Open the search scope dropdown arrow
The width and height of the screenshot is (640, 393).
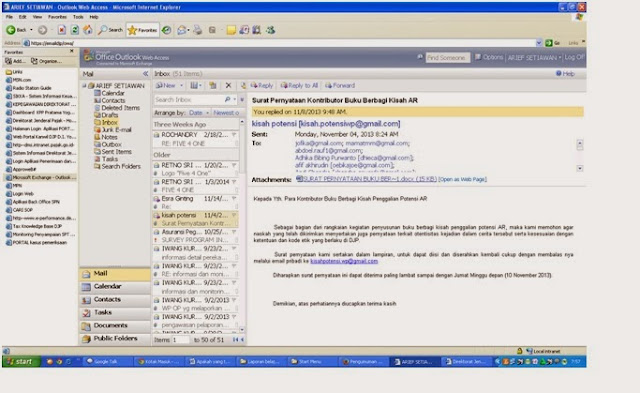click(x=235, y=100)
